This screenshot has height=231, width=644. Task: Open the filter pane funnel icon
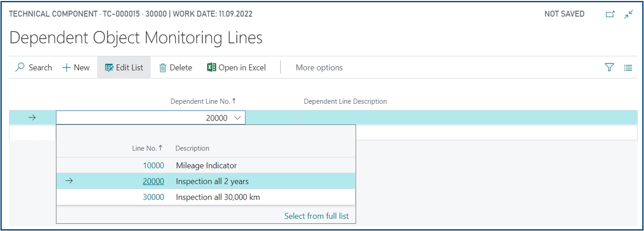[x=609, y=67]
